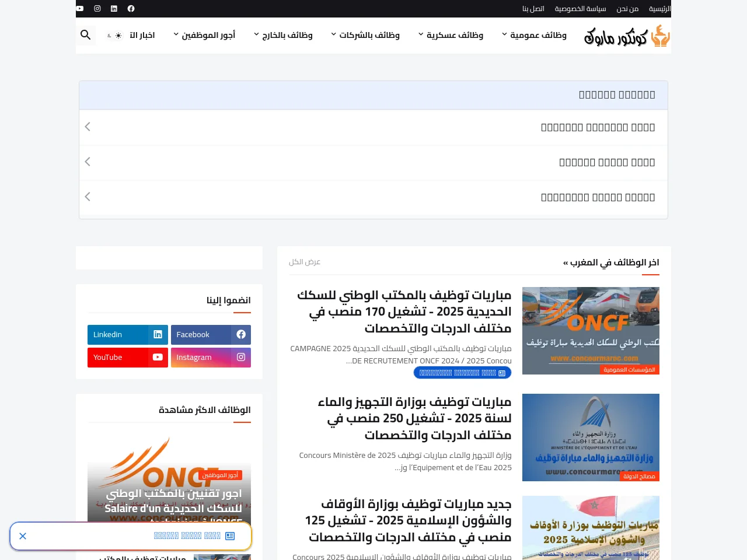Open the Facebook icon in top bar
747x560 pixels.
(x=131, y=9)
